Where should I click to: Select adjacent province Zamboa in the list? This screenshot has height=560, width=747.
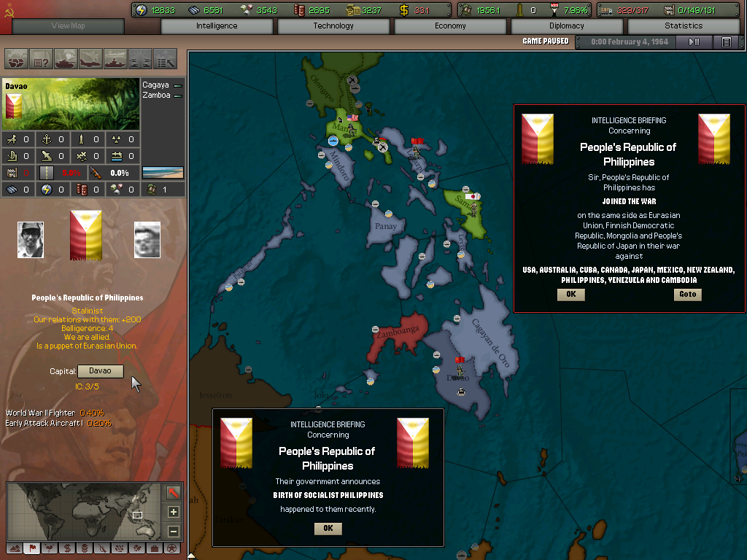click(162, 96)
